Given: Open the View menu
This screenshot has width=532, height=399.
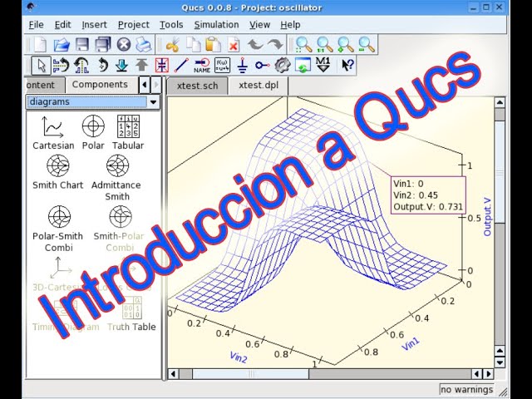Looking at the screenshot, I should 259,25.
